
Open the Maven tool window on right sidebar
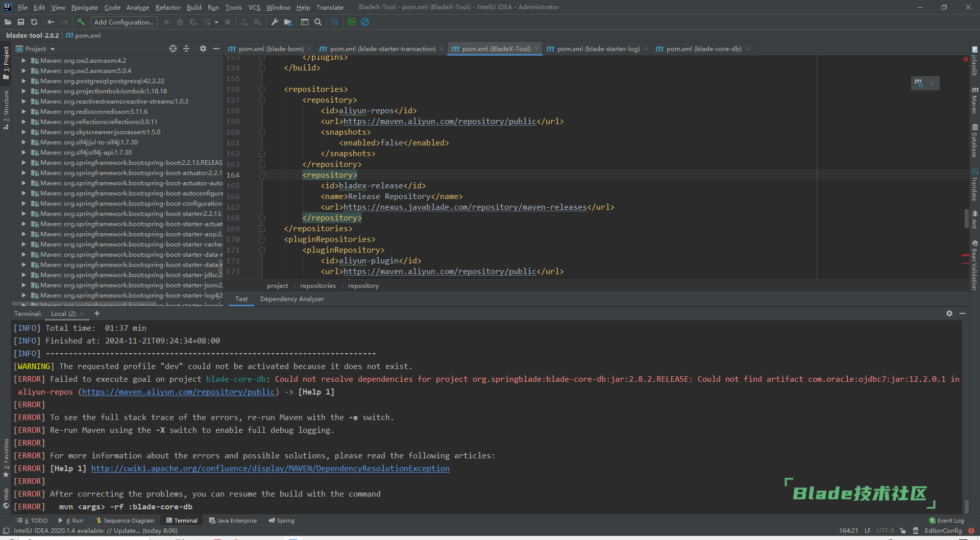click(x=974, y=100)
